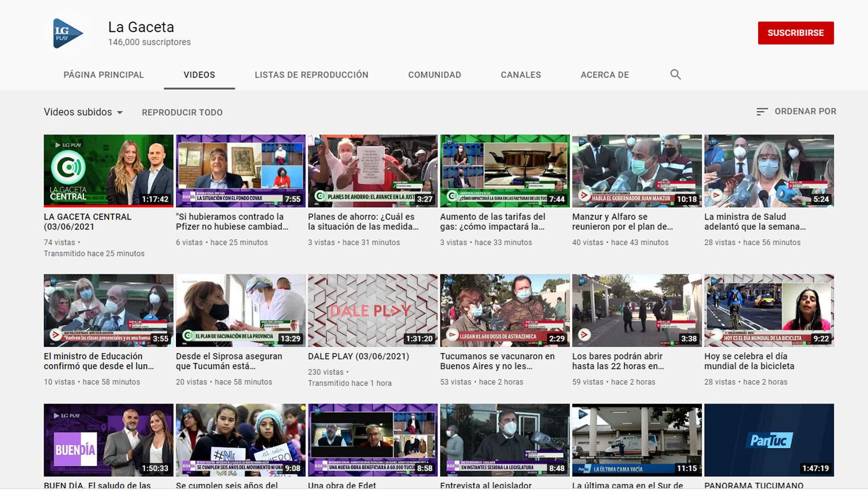Click '53 vistas • hace 2 horas' text
The height and width of the screenshot is (492, 868).
482,382
